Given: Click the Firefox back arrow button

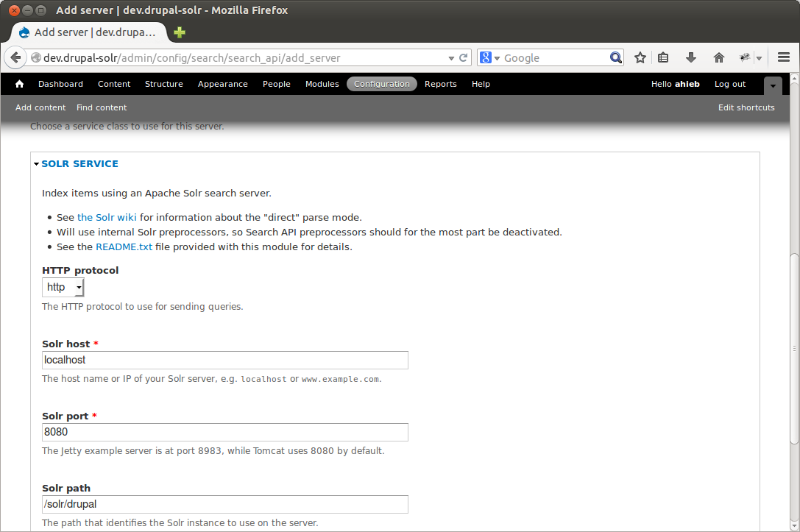Looking at the screenshot, I should point(15,57).
